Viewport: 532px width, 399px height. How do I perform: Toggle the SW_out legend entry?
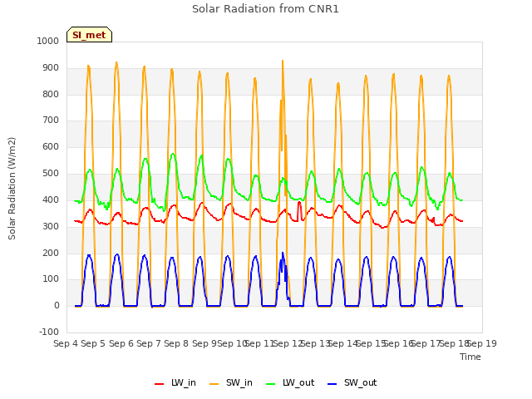coord(352,382)
